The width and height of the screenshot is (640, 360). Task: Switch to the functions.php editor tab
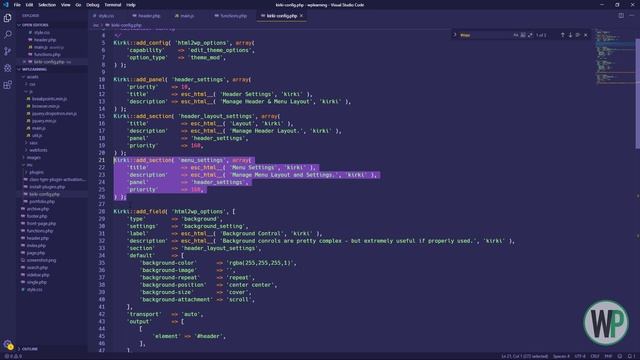pos(233,16)
